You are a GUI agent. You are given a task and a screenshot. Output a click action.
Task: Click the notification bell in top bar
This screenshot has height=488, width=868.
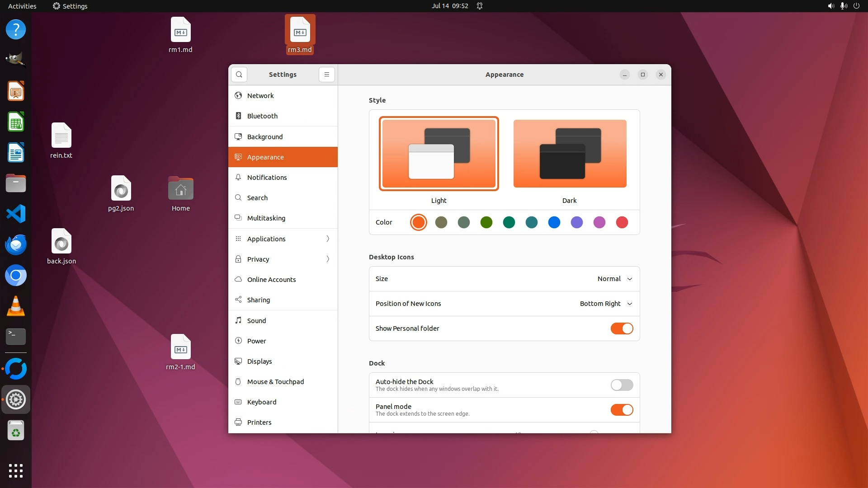(x=480, y=6)
